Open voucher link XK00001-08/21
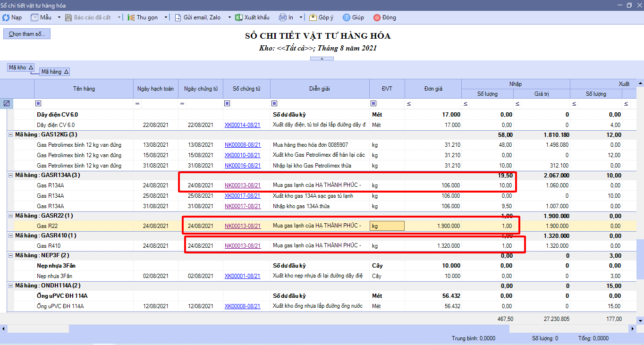 pos(242,276)
